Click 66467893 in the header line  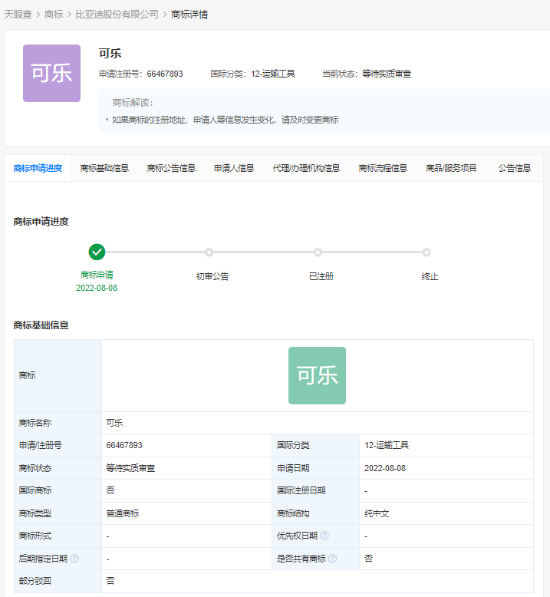pos(165,74)
